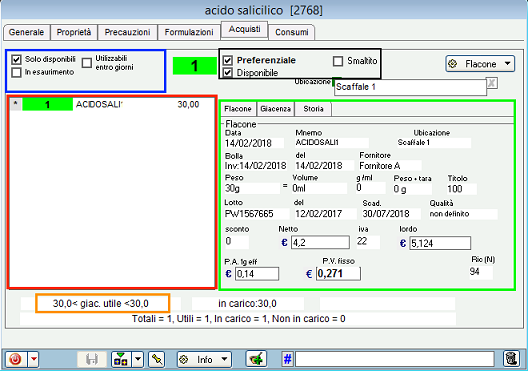Viewport: 528px width, 371px height.
Task: Open the Precauzioni tab
Action: [x=127, y=32]
